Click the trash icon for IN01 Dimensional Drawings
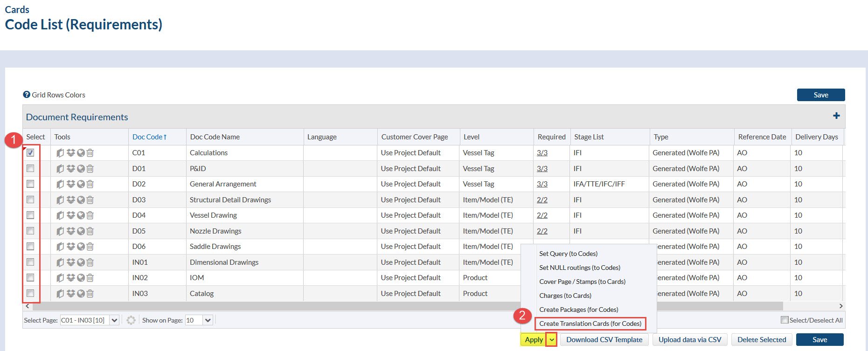868x351 pixels. tap(90, 262)
